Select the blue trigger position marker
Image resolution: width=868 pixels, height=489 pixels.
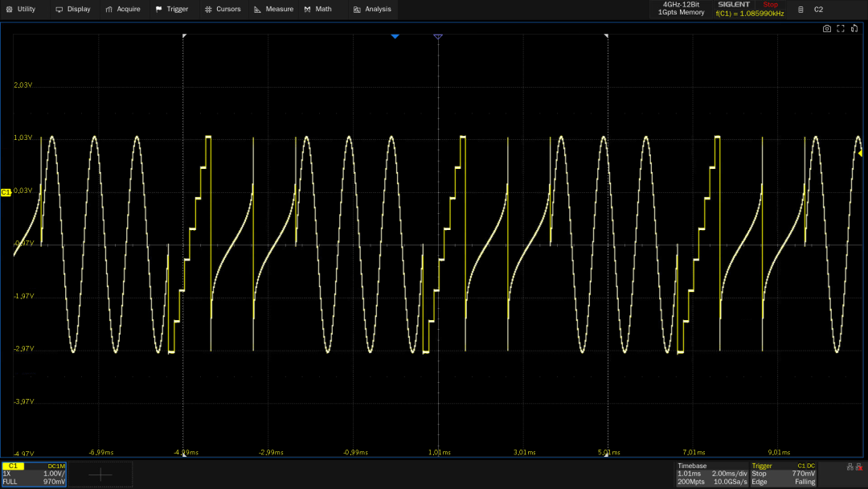coord(395,36)
